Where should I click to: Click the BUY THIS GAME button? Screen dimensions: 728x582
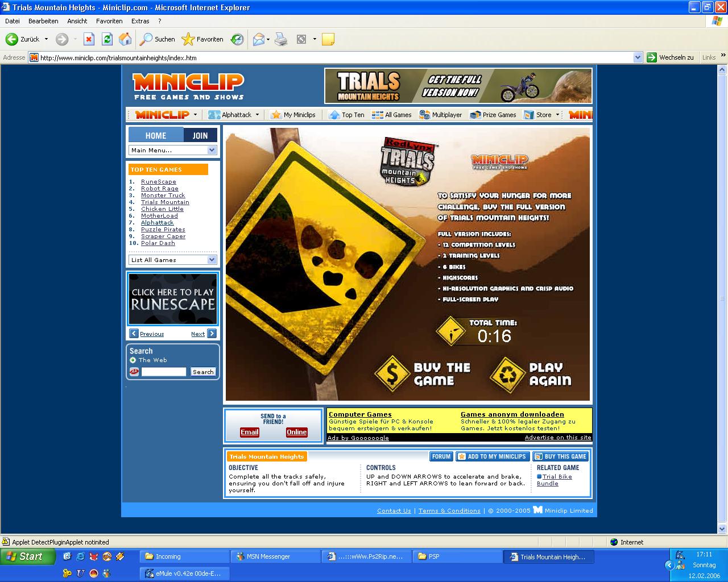tap(561, 456)
